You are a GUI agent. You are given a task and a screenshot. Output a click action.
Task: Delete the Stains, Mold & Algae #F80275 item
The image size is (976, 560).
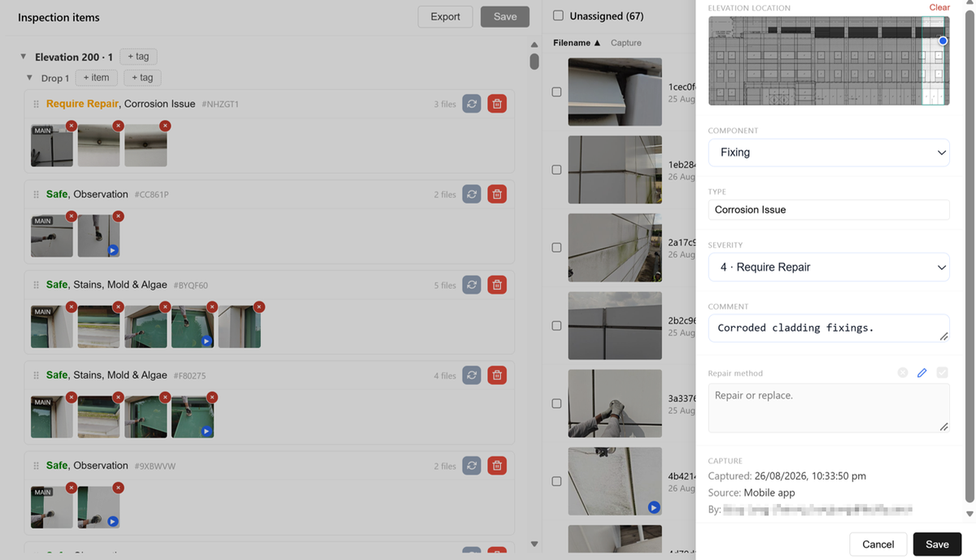pos(497,376)
